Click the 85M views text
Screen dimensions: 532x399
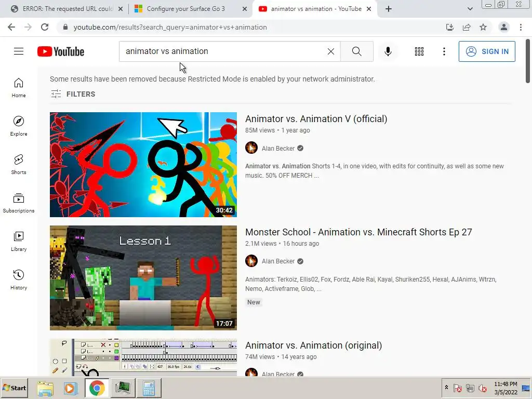coord(260,130)
